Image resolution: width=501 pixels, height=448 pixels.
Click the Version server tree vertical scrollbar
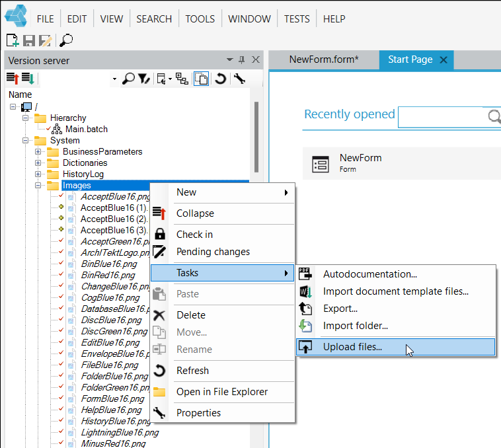(256, 137)
